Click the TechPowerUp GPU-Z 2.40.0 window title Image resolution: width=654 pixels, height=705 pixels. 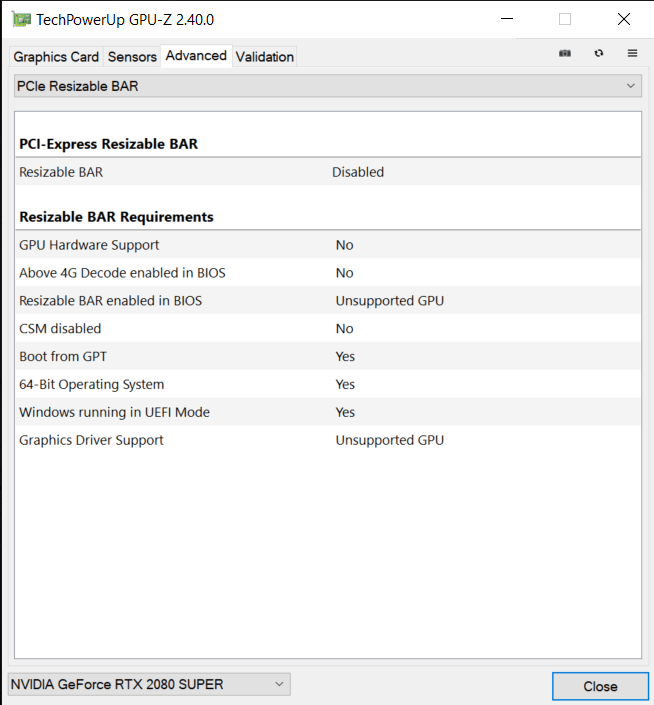(125, 20)
